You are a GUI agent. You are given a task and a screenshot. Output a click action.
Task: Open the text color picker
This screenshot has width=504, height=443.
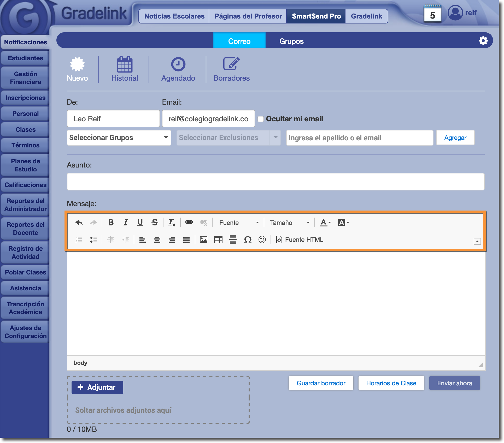tap(325, 223)
